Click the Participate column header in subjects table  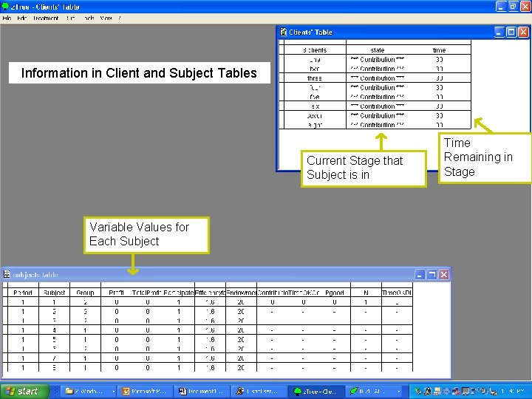[x=179, y=293]
